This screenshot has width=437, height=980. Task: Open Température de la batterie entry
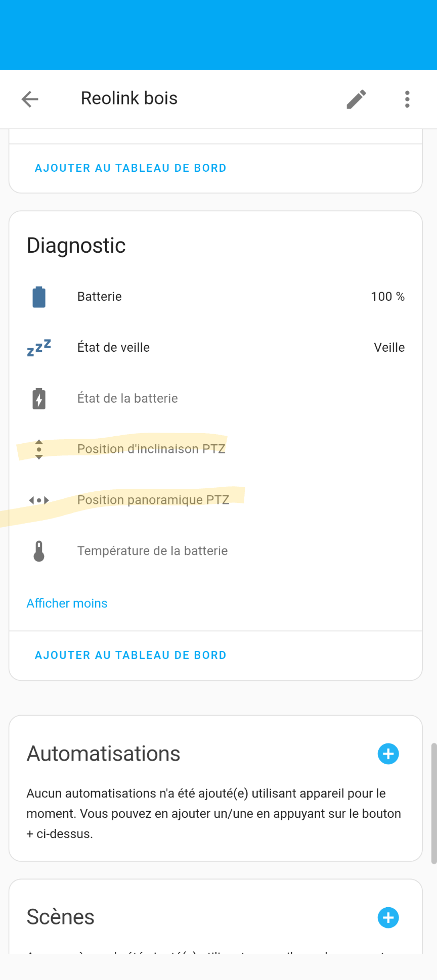(152, 551)
